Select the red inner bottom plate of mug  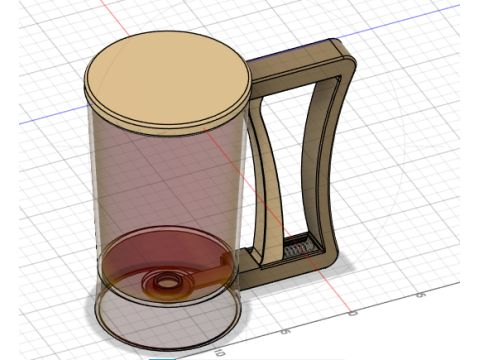pyautogui.click(x=167, y=265)
